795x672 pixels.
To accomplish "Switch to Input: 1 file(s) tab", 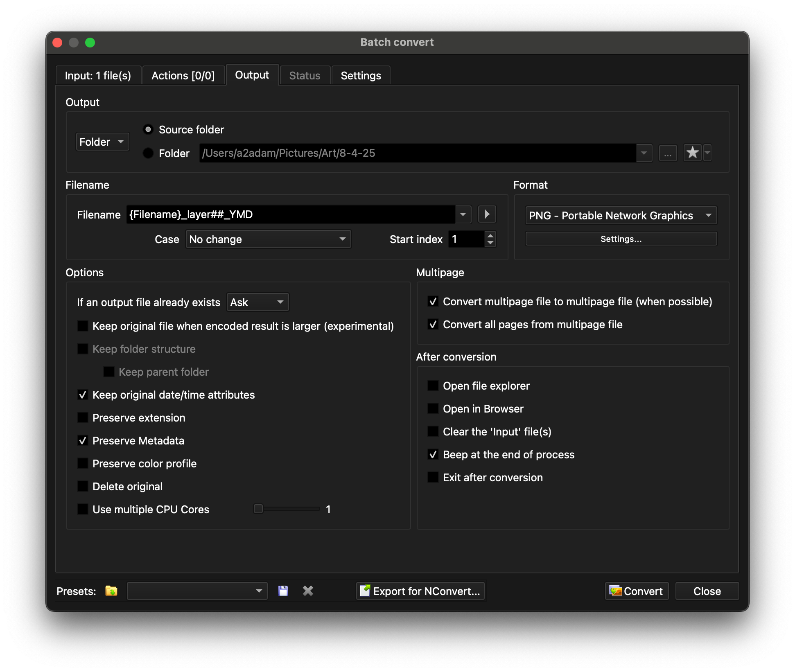I will click(98, 76).
